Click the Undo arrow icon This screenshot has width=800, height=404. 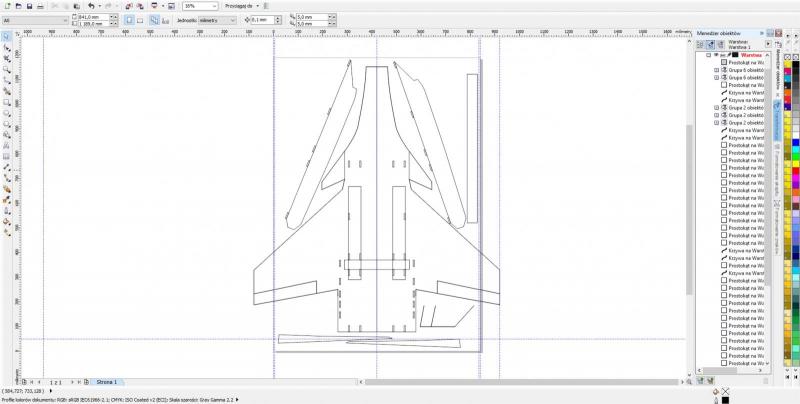(x=91, y=6)
